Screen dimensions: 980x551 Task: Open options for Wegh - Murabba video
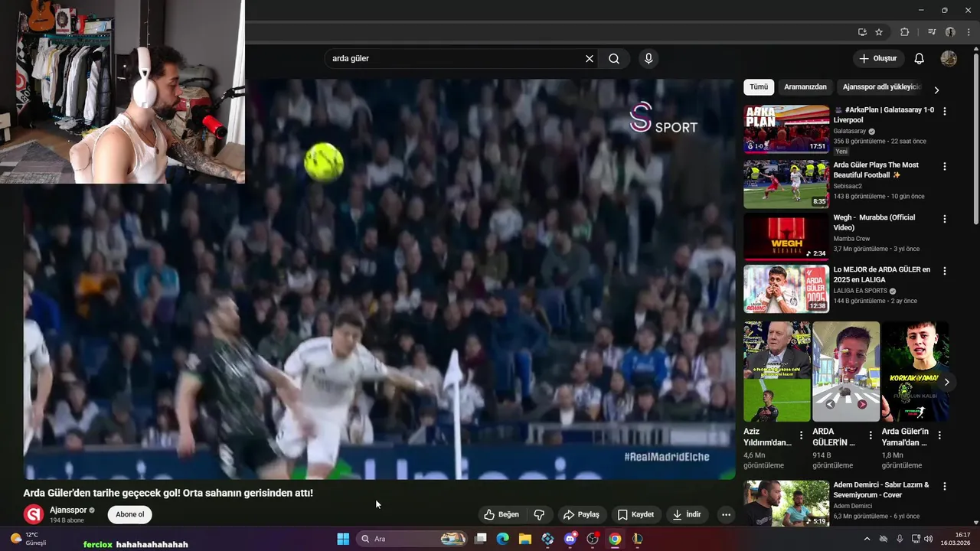coord(944,219)
